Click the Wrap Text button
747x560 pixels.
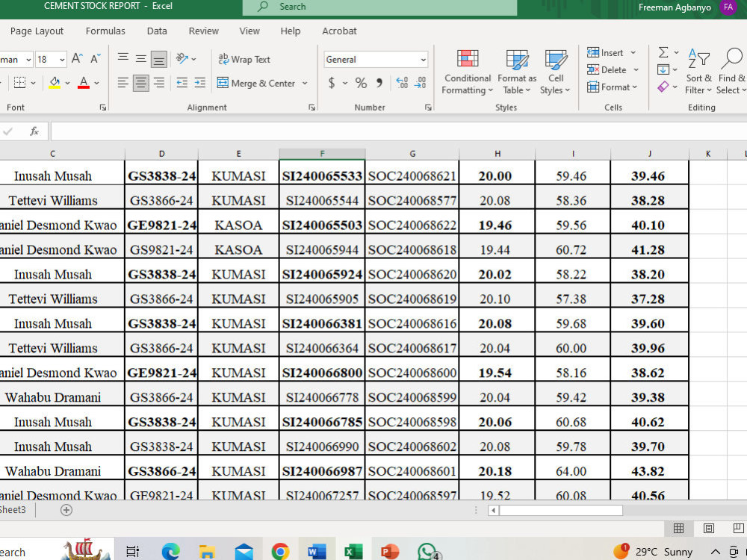(x=244, y=59)
